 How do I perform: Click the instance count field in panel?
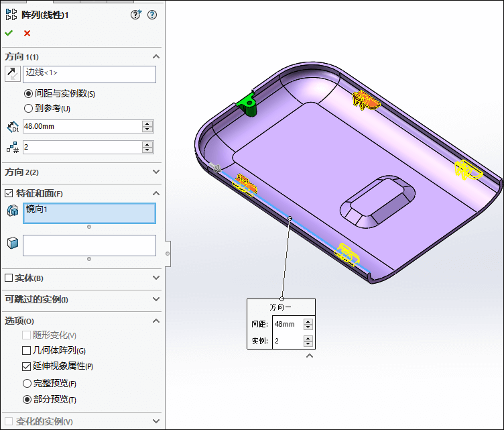click(82, 148)
